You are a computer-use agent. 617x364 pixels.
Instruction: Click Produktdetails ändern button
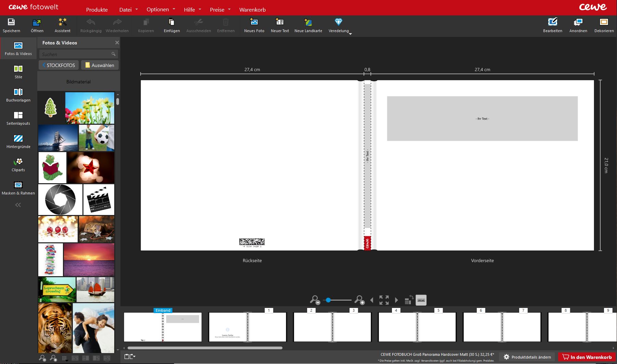[x=527, y=357]
